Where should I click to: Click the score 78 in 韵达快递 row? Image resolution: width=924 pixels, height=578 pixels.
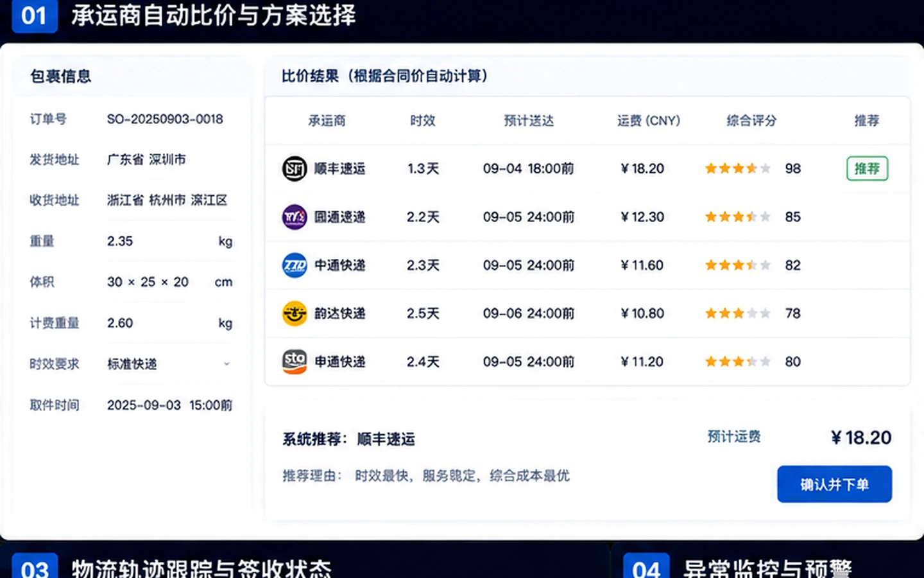(793, 313)
